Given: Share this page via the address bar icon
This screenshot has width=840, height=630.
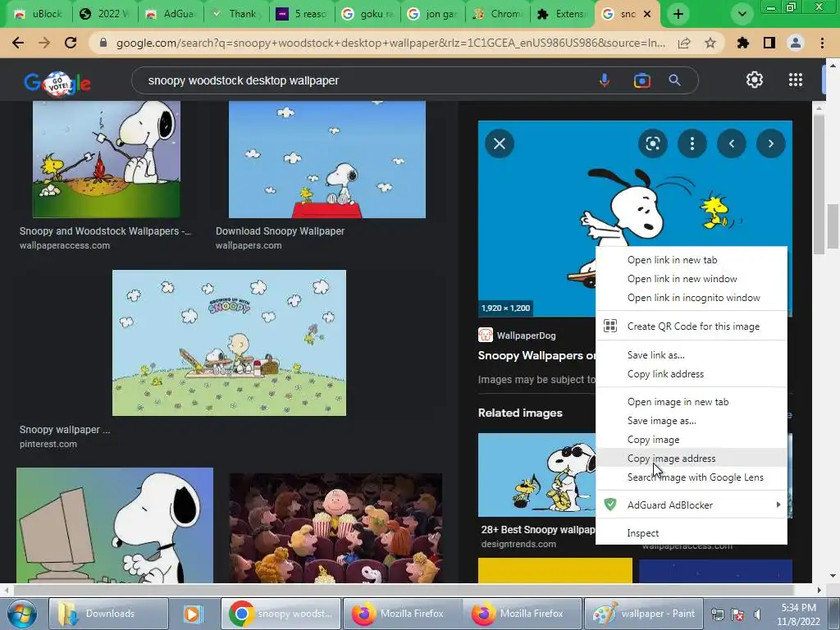Looking at the screenshot, I should (x=684, y=43).
